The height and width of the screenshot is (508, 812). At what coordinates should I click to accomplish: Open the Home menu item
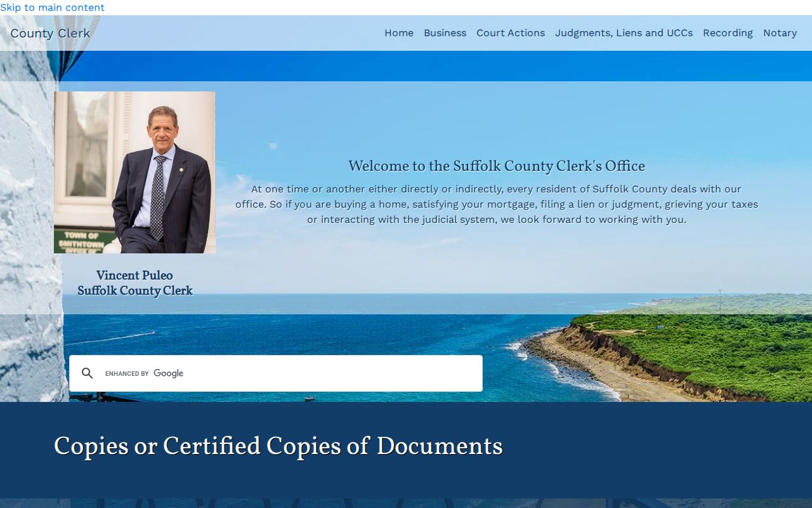point(399,33)
